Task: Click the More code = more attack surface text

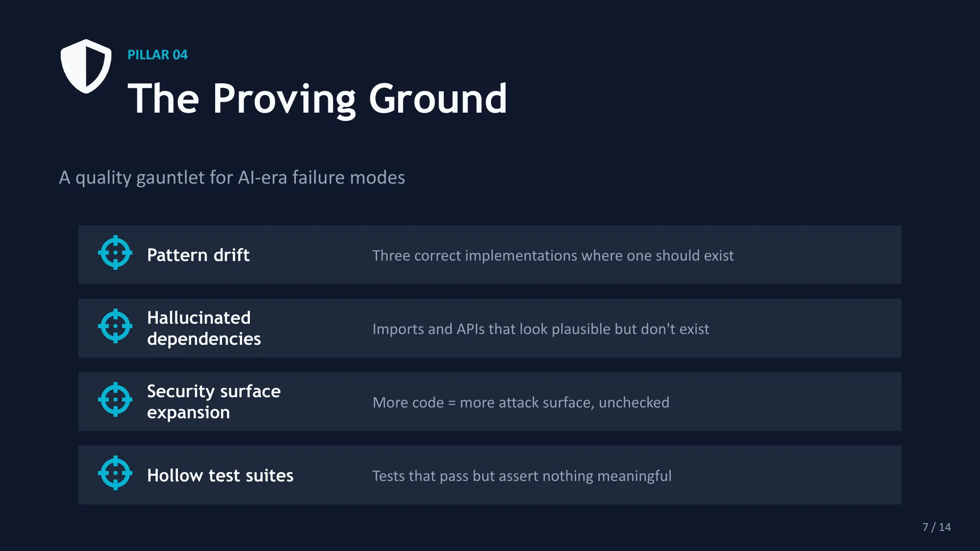Action: pyautogui.click(x=520, y=403)
